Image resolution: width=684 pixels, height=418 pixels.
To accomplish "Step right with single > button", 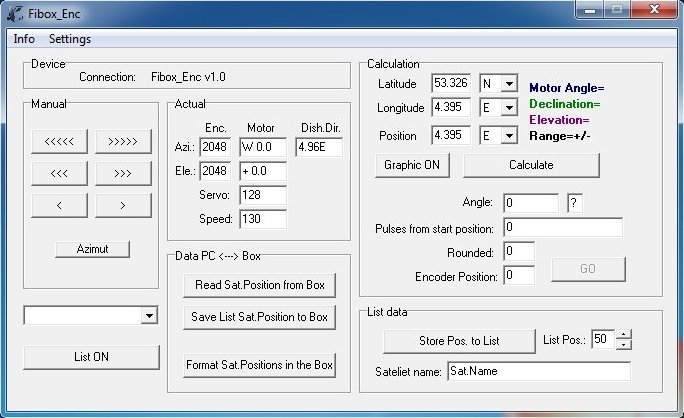I will click(x=123, y=206).
